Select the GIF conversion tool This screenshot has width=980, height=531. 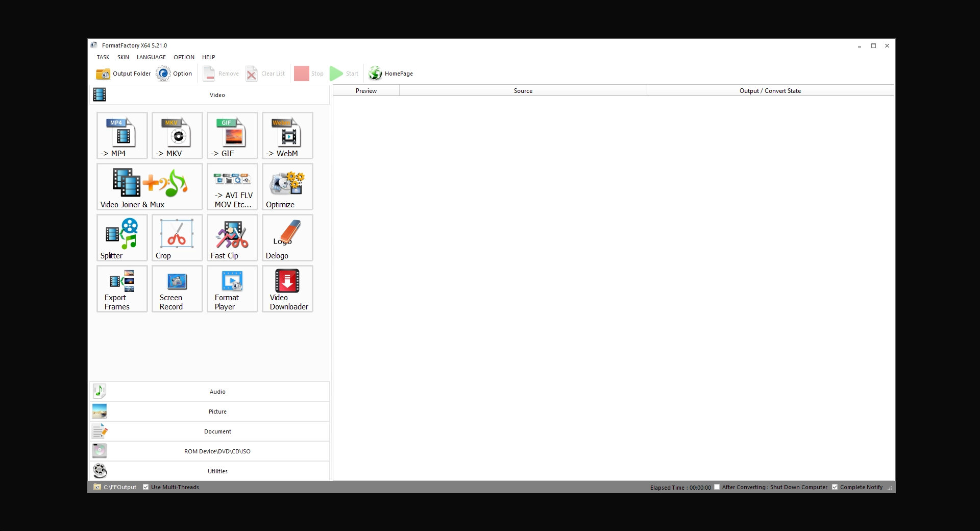pos(232,136)
